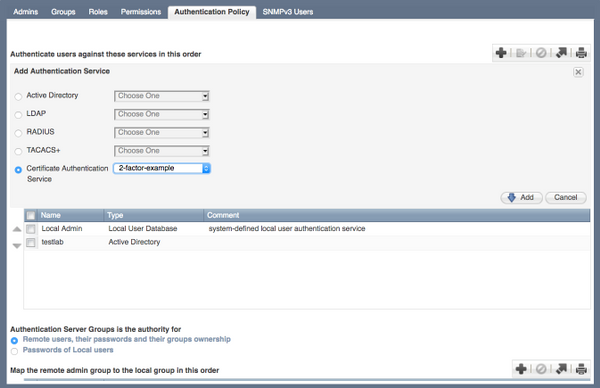Click disable icon in group mapping toolbar
The height and width of the screenshot is (388, 600).
[x=541, y=369]
